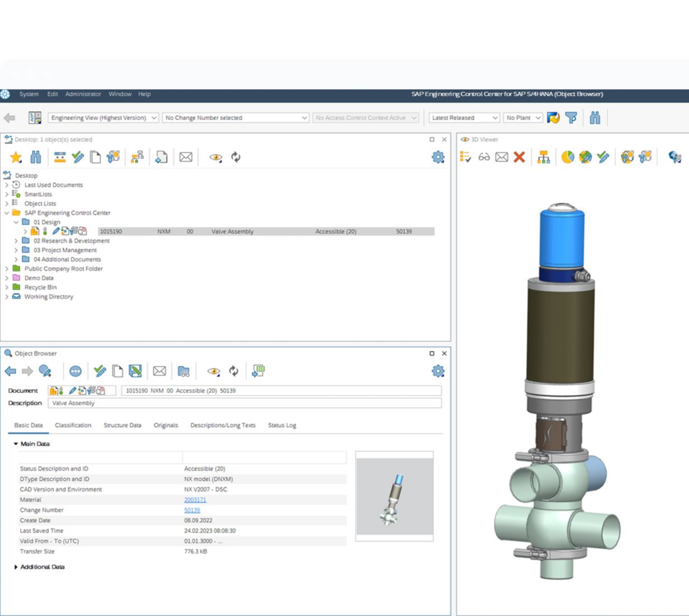The image size is (689, 616).
Task: Click the binoculars search icon in Desktop panel toolbar
Action: [36, 157]
